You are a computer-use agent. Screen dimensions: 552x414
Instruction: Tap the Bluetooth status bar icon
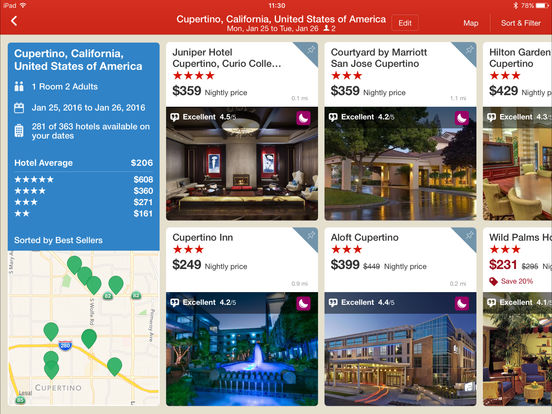(515, 6)
